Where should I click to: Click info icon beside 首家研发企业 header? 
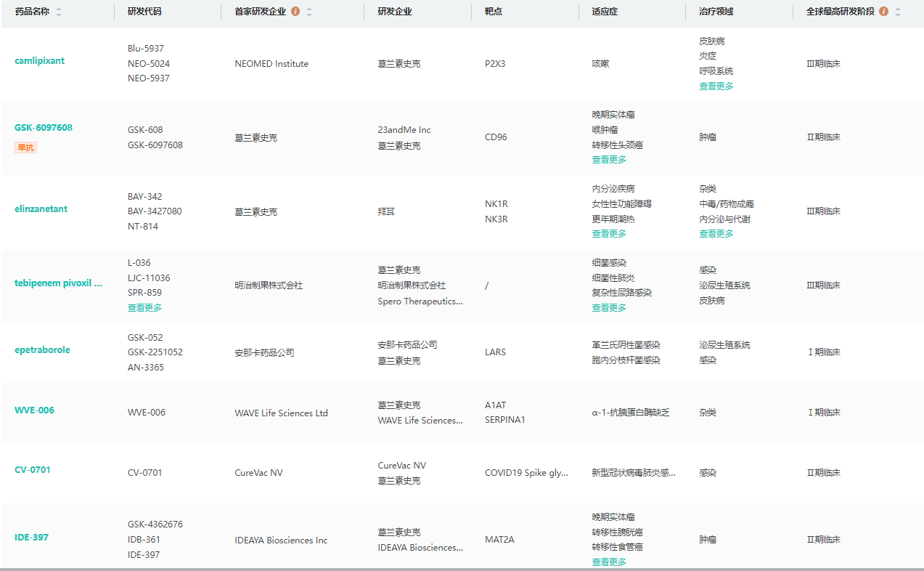[x=295, y=12]
